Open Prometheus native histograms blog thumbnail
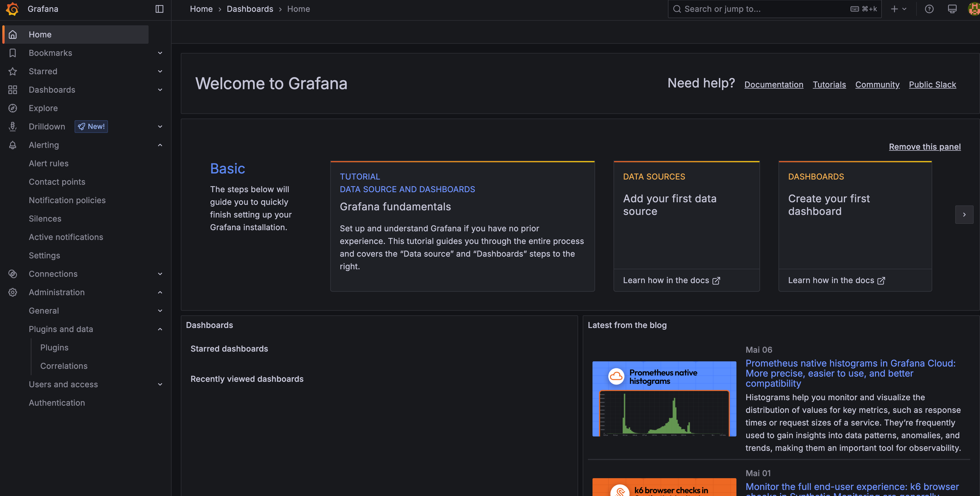The image size is (980, 496). tap(664, 399)
